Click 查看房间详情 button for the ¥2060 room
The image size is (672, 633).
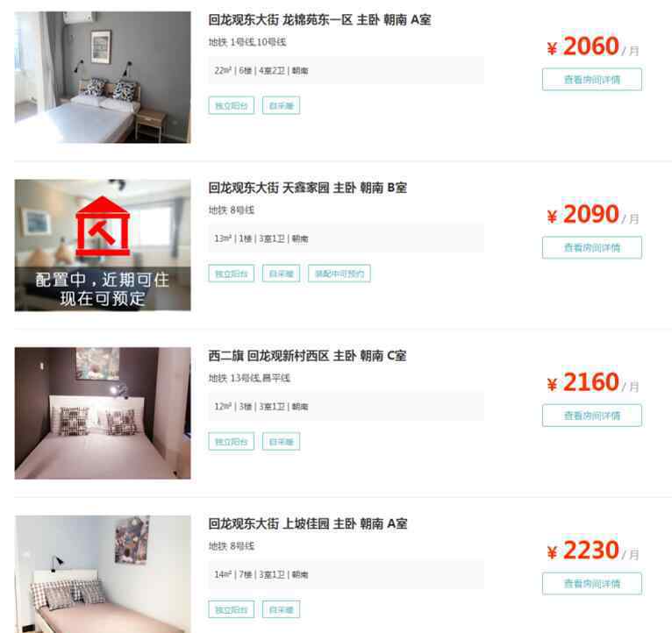(592, 79)
